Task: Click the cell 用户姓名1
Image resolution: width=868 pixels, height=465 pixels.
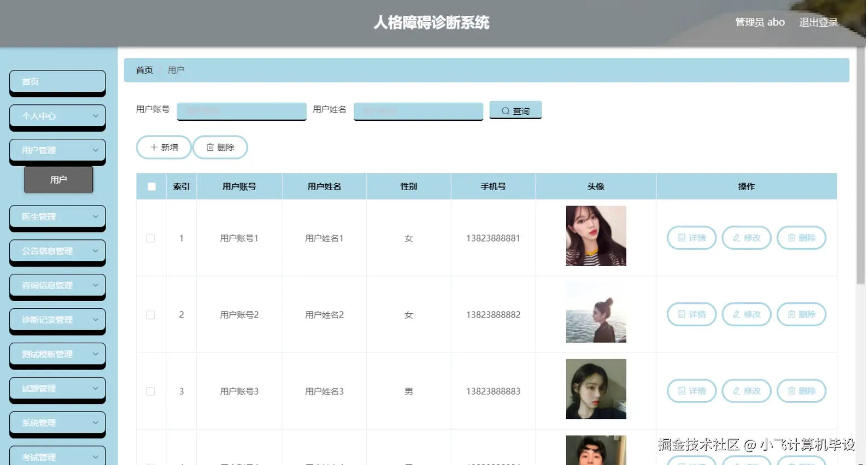Action: (324, 238)
